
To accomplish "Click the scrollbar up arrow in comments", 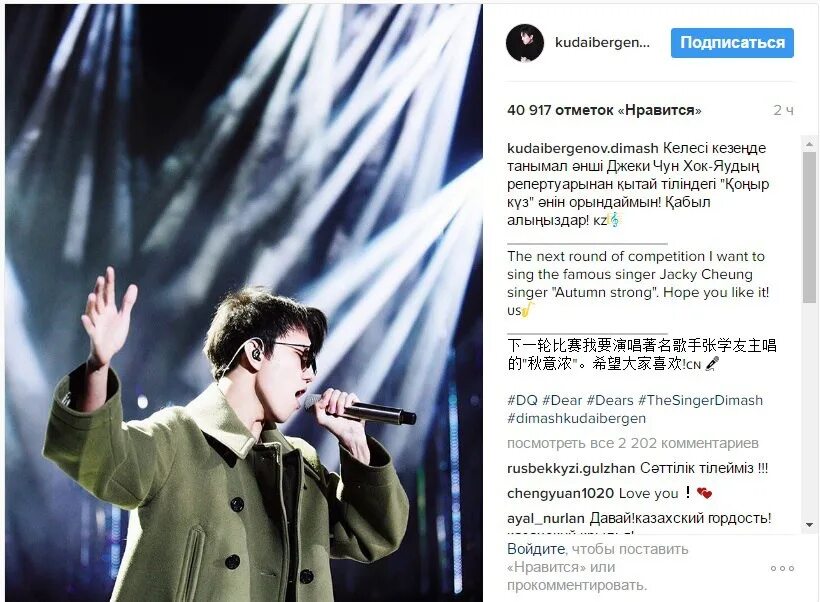I will [810, 143].
